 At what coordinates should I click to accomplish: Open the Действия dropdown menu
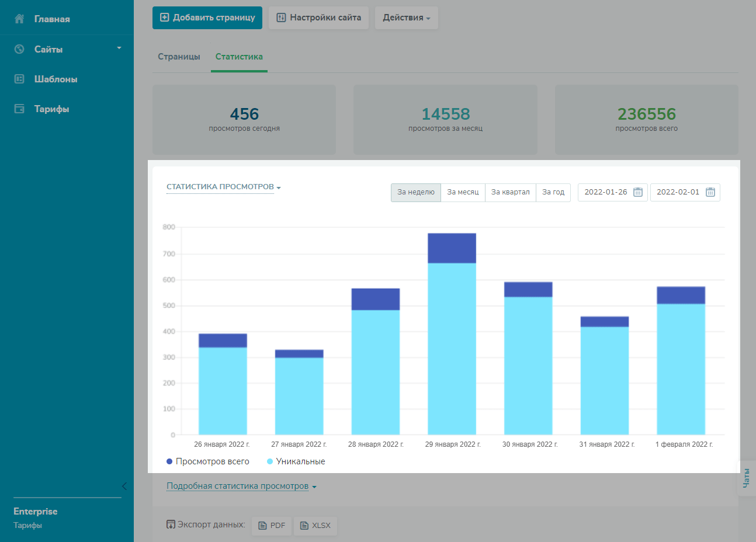point(406,18)
